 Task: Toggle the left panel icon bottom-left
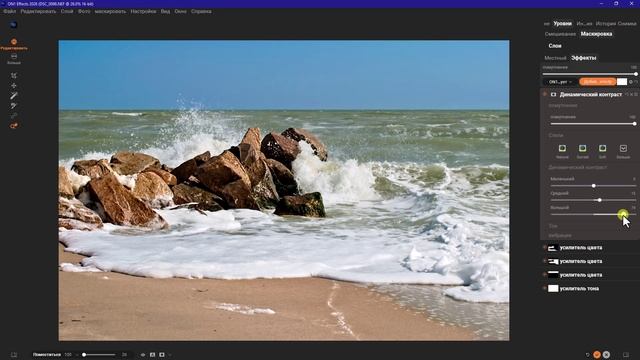pyautogui.click(x=14, y=355)
